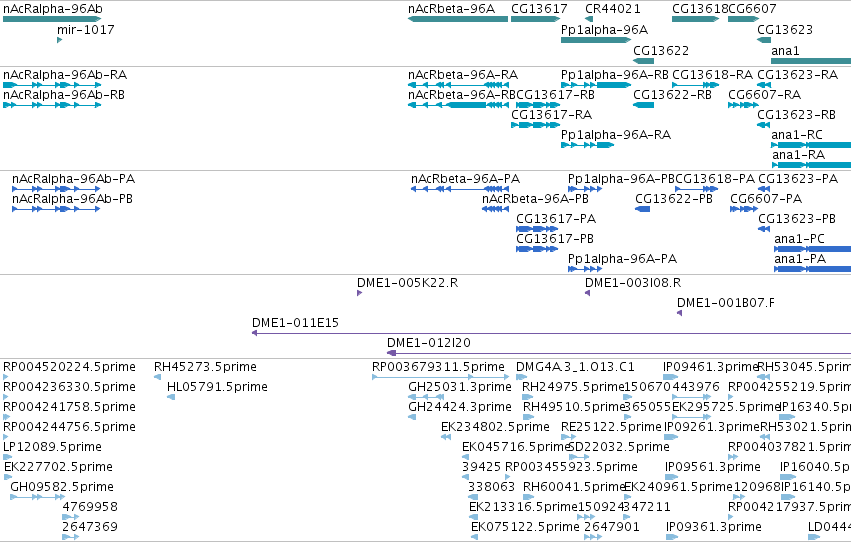Select the nAcRbeta-96A-PB protein

click(496, 209)
